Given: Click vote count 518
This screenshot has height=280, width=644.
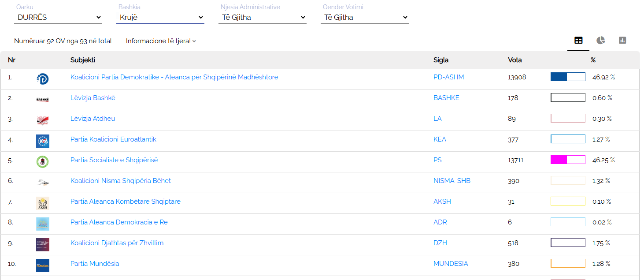Looking at the screenshot, I should (513, 243).
